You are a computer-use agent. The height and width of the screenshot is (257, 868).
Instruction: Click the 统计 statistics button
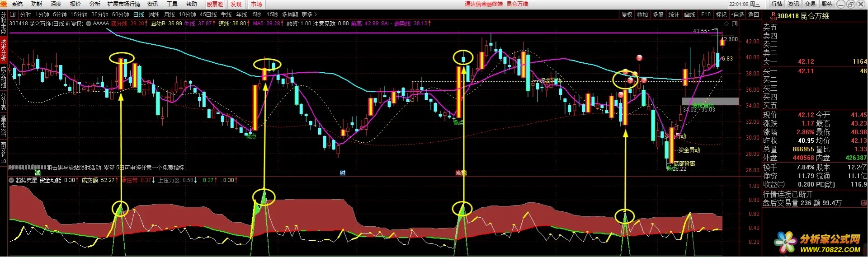[674, 14]
